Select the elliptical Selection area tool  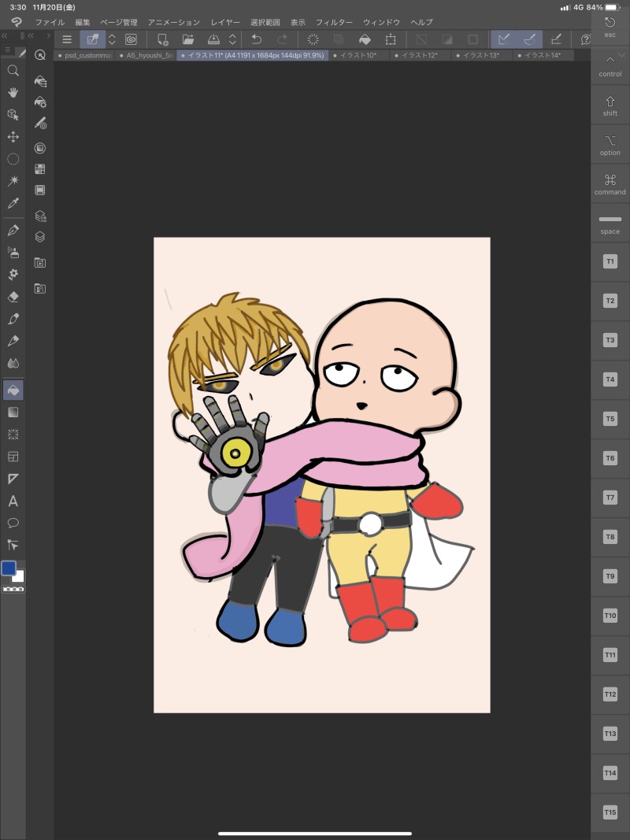(13, 159)
